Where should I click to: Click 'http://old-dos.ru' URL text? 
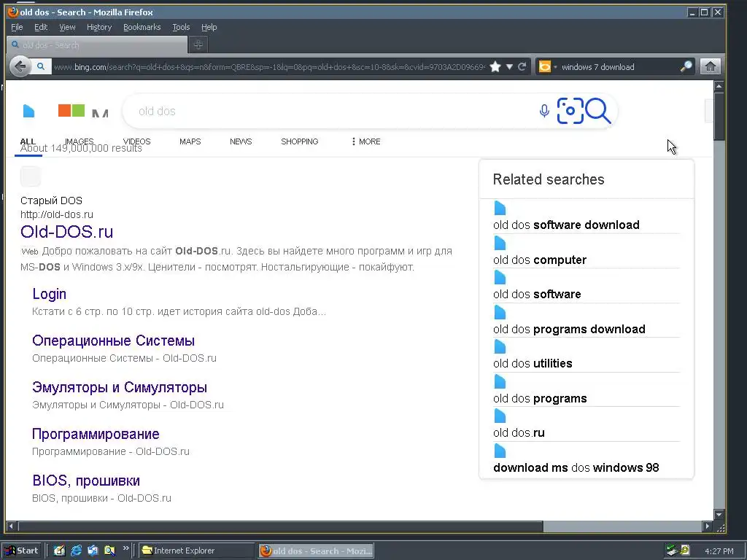[x=57, y=214]
